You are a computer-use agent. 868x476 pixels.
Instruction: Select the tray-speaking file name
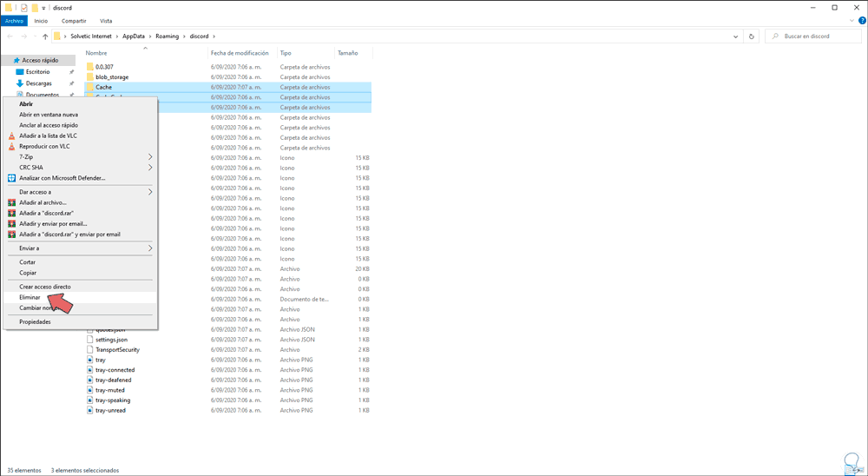coord(113,400)
